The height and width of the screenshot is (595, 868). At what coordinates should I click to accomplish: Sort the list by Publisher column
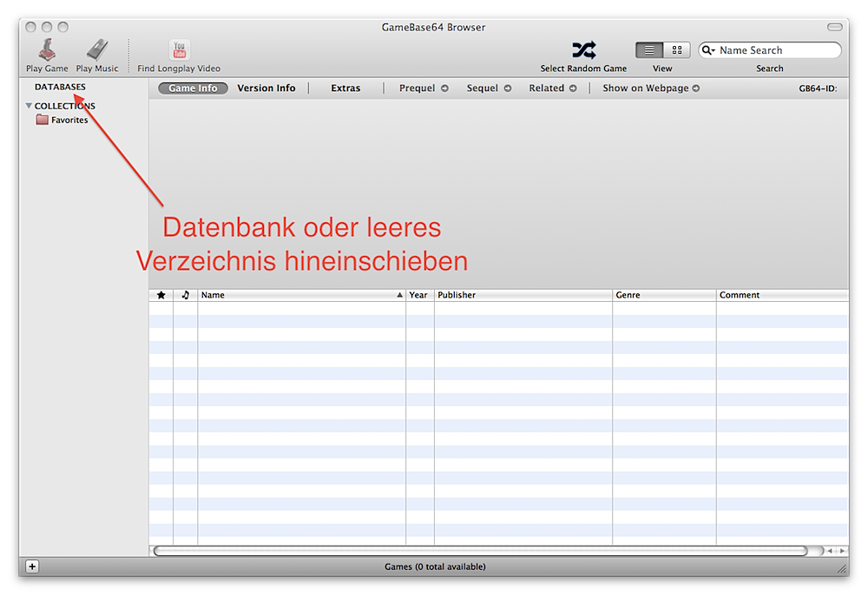tap(523, 295)
